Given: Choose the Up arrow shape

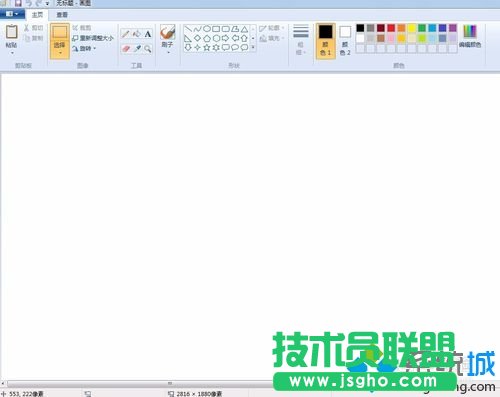Looking at the screenshot, I should [244, 38].
